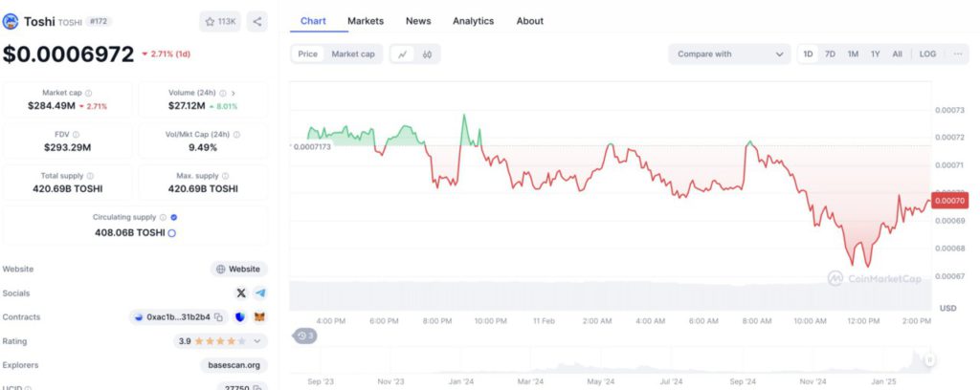This screenshot has height=390, width=980.
Task: Switch to the Markets tab
Action: pyautogui.click(x=366, y=21)
